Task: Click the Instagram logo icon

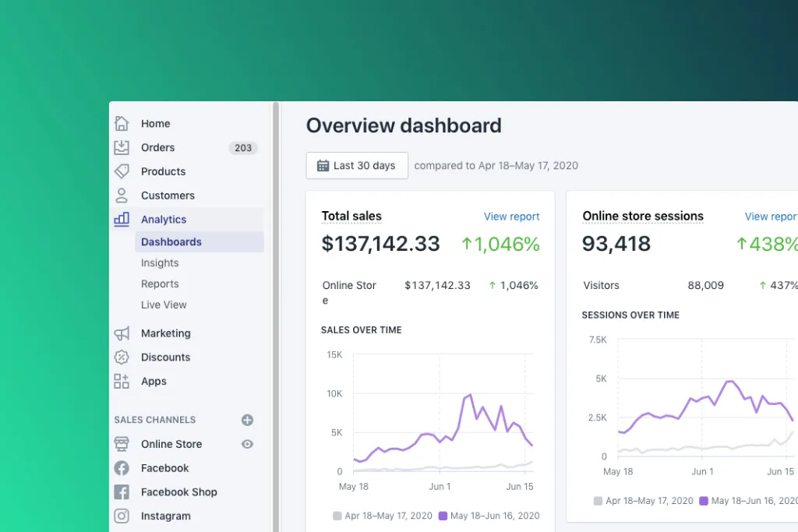Action: [x=122, y=516]
